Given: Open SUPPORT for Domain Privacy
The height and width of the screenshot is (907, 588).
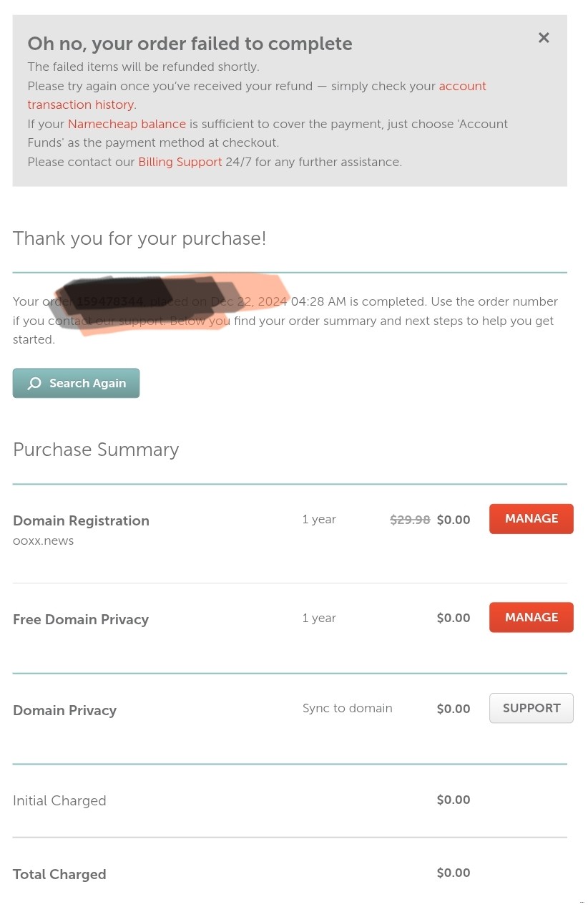Looking at the screenshot, I should coord(531,709).
